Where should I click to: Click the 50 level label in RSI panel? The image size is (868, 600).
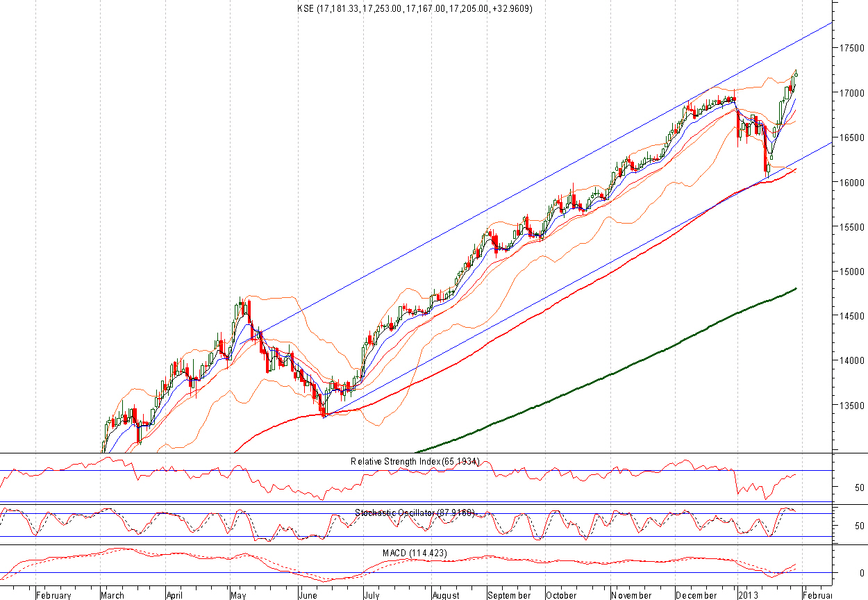click(858, 487)
